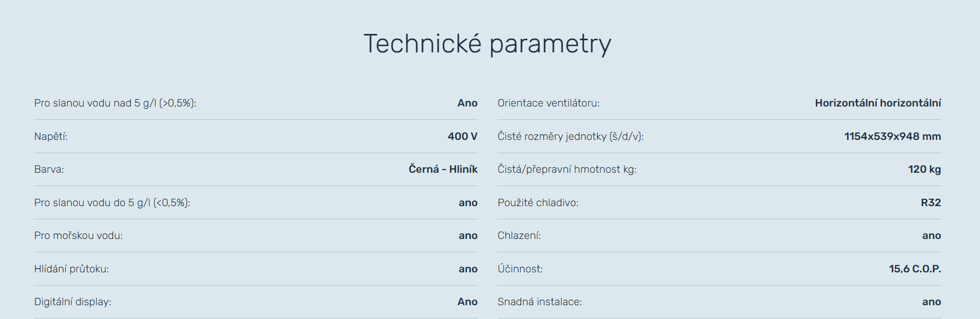Select the "Hlídání průtoku:" label

[72, 269]
